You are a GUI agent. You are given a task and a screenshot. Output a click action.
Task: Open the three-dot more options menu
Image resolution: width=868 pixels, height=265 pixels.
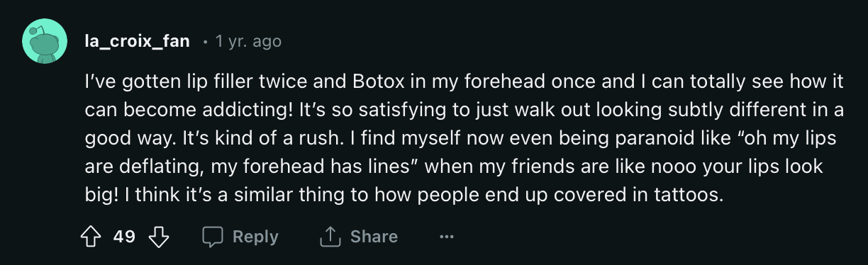point(446,237)
